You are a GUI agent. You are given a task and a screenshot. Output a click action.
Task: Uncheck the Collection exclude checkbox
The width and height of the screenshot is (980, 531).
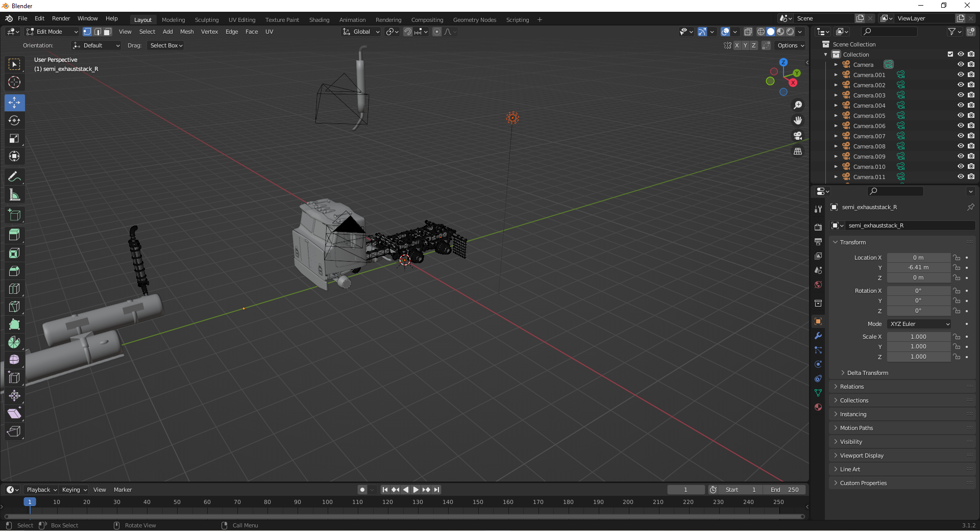coord(950,54)
